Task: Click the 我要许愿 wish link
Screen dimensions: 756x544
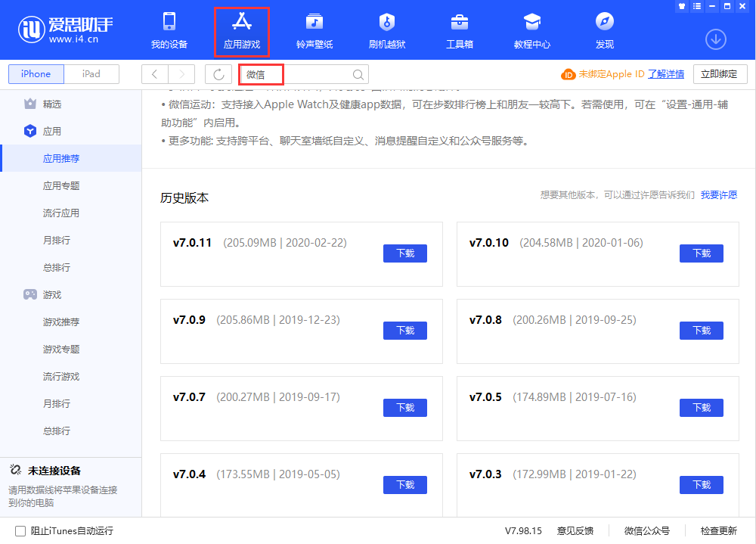Action: 719,194
